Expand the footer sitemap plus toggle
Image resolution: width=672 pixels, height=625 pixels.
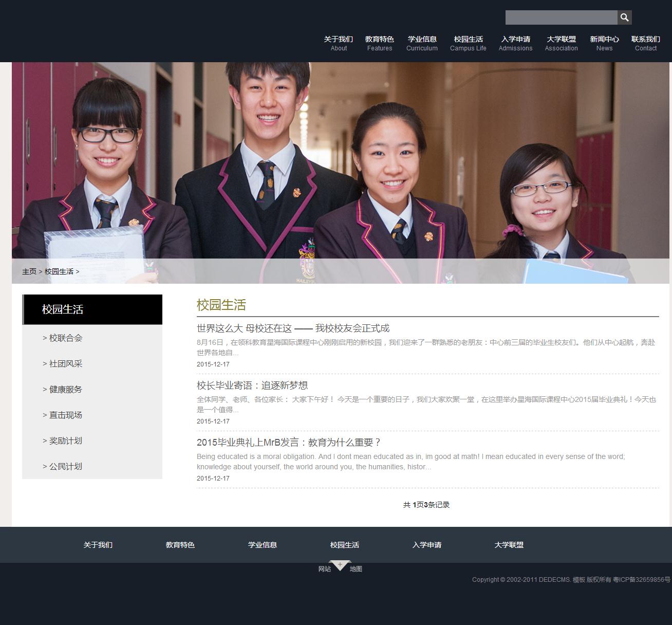340,565
